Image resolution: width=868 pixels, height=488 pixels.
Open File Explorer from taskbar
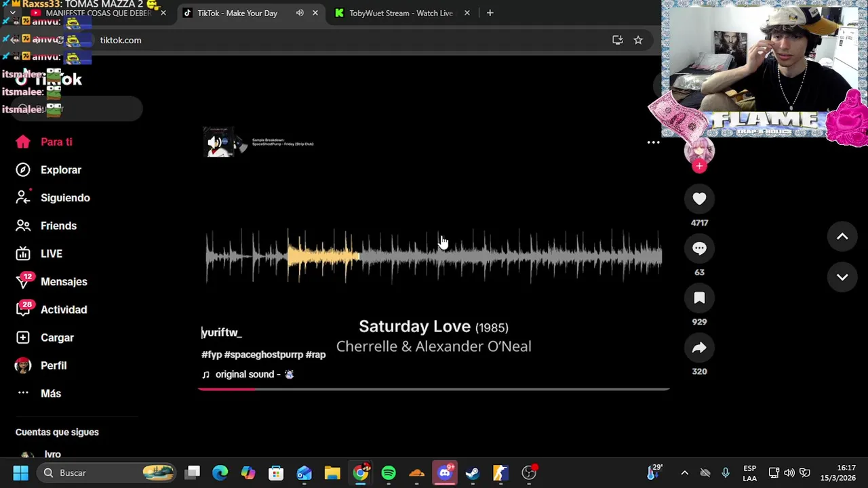pos(332,473)
